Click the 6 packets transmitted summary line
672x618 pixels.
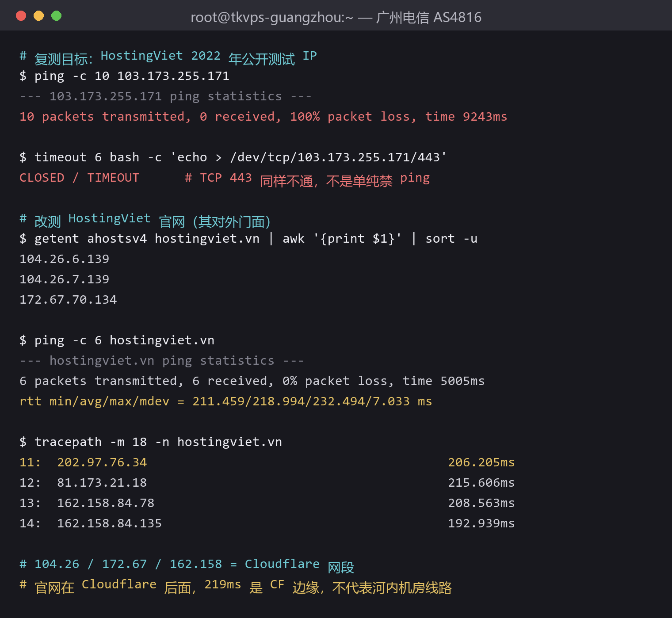252,381
